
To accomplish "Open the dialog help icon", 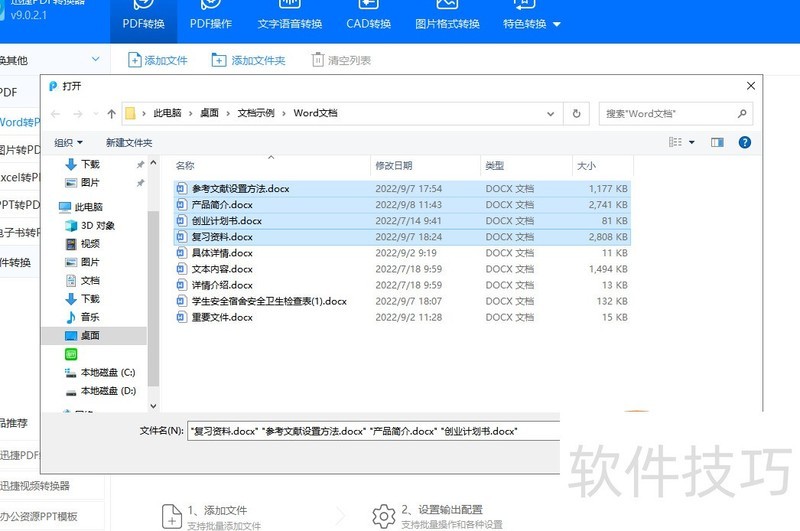I will point(744,142).
